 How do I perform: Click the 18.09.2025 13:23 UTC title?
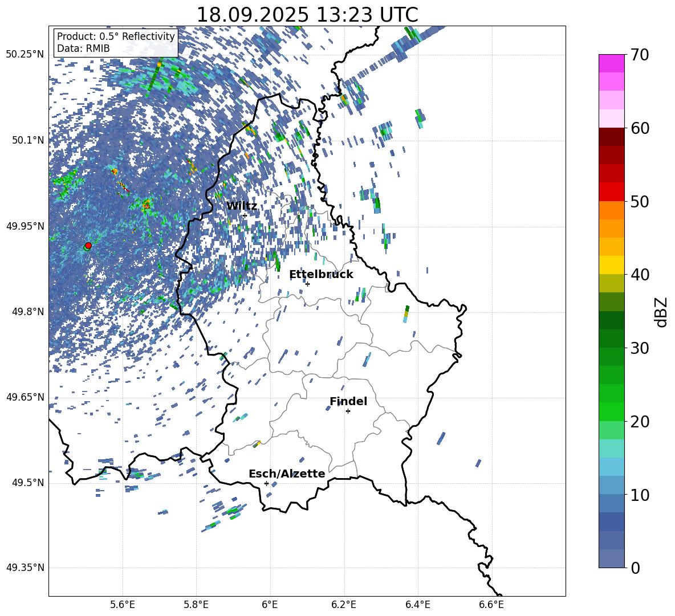[x=307, y=15]
